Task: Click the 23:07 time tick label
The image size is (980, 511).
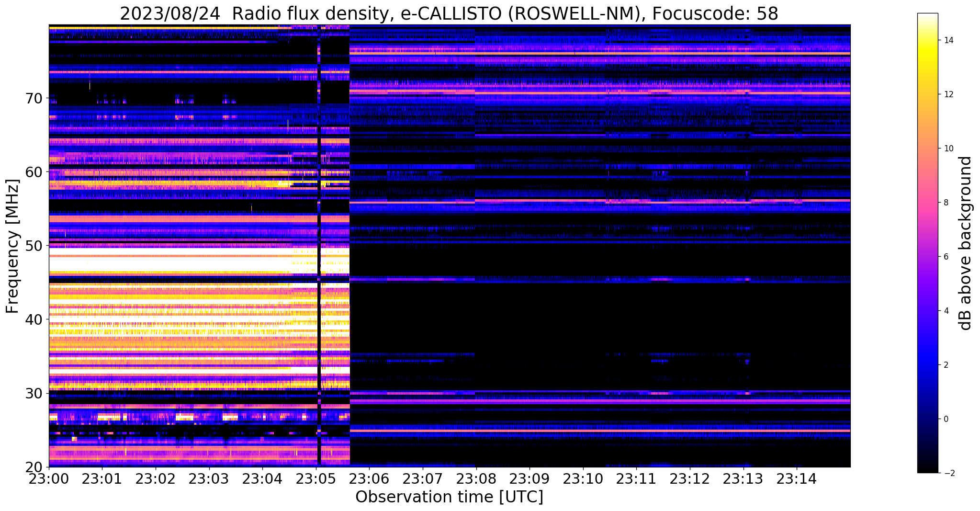Action: point(423,479)
